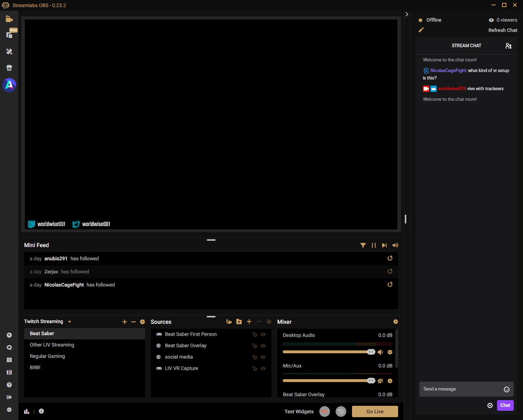Open the Themes brush-and-ruler sidebar icon

pyautogui.click(x=9, y=51)
